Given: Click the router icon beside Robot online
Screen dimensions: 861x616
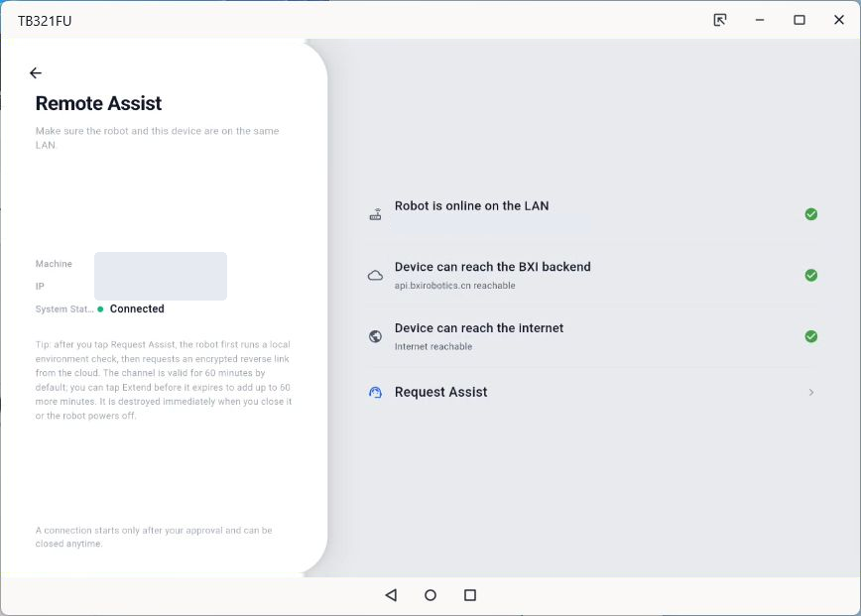Looking at the screenshot, I should (x=375, y=214).
